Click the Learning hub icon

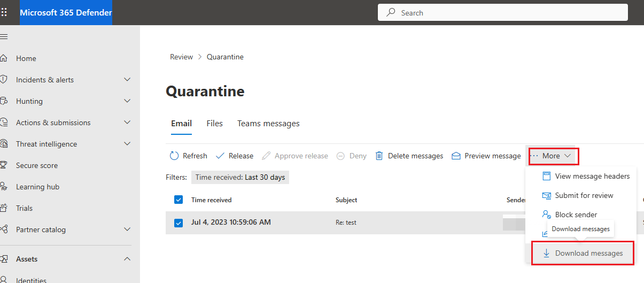pos(4,187)
